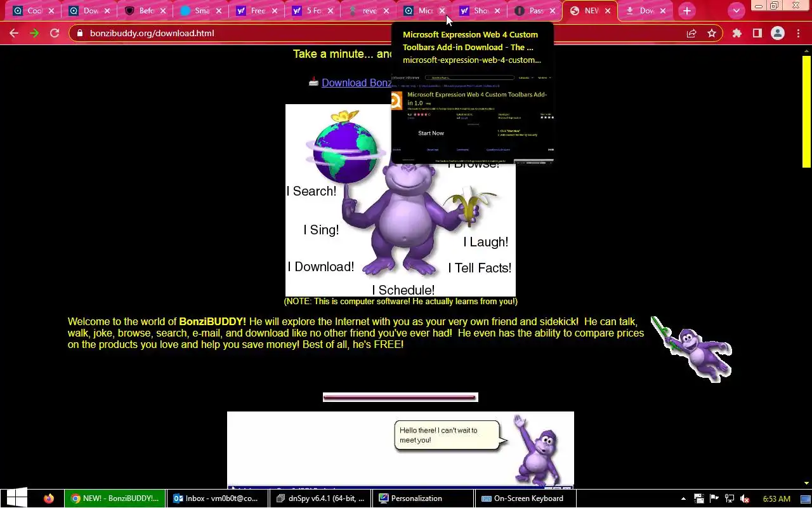Screen dimensions: 812x508
Task: Open the Personalization taskbar button
Action: (x=422, y=498)
